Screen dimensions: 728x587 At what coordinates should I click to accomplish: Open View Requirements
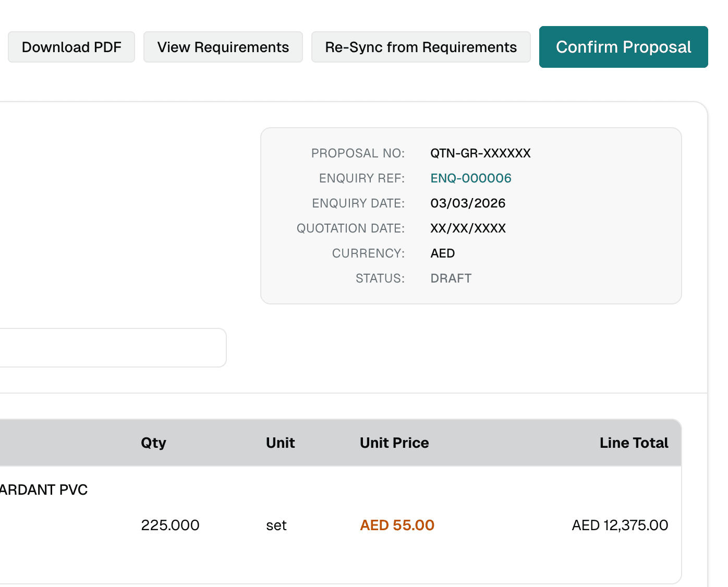[223, 47]
